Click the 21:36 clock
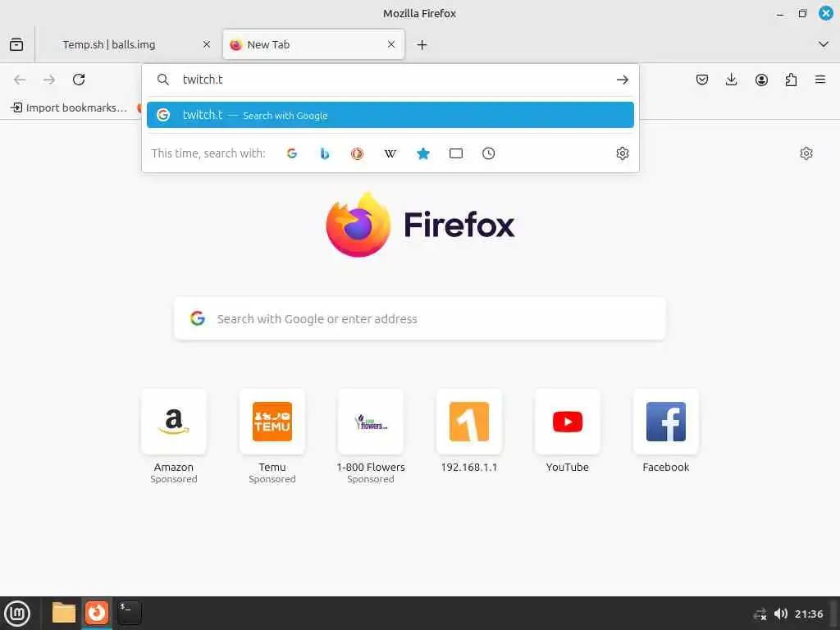840x630 pixels. pos(808,614)
